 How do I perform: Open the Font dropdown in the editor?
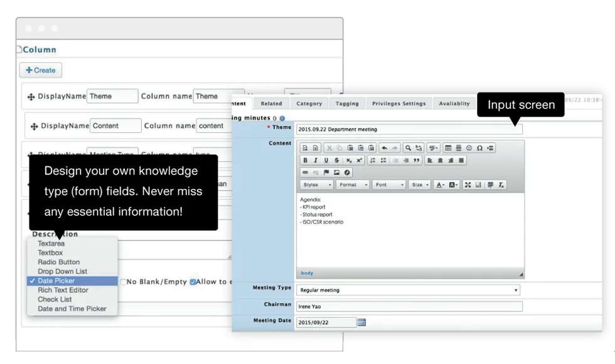(389, 185)
